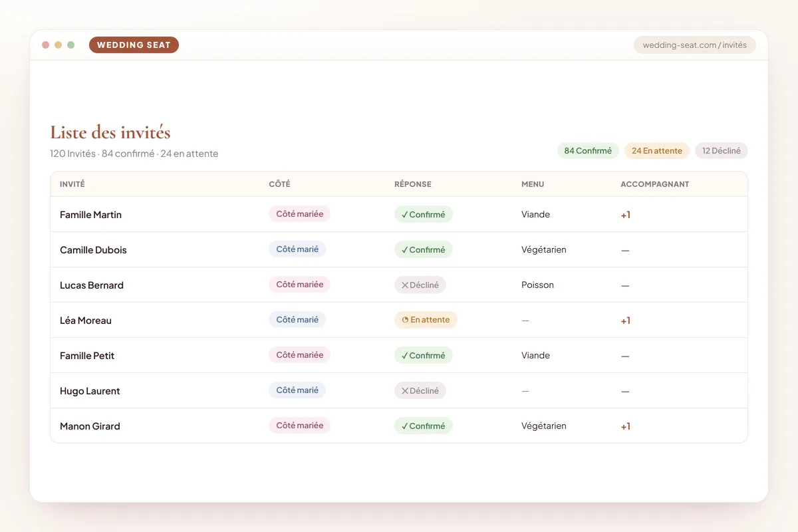
Task: Click Côté mariée tag for Famille Martin
Action: click(x=299, y=214)
